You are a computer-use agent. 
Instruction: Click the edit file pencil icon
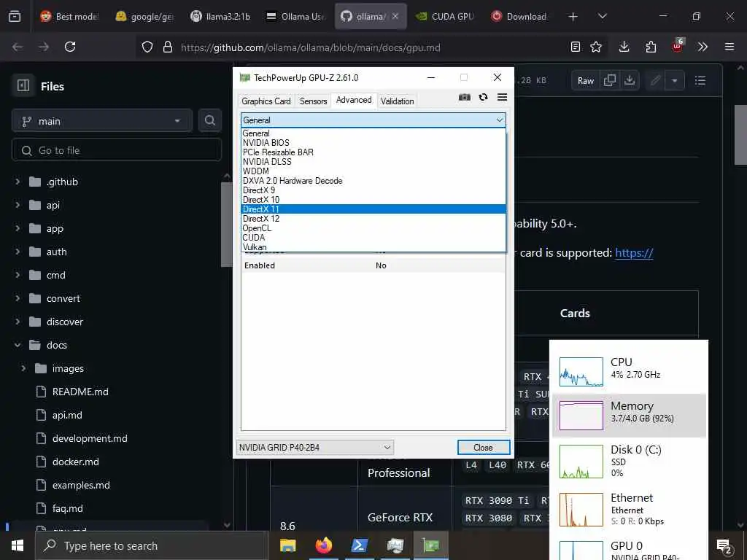(655, 80)
